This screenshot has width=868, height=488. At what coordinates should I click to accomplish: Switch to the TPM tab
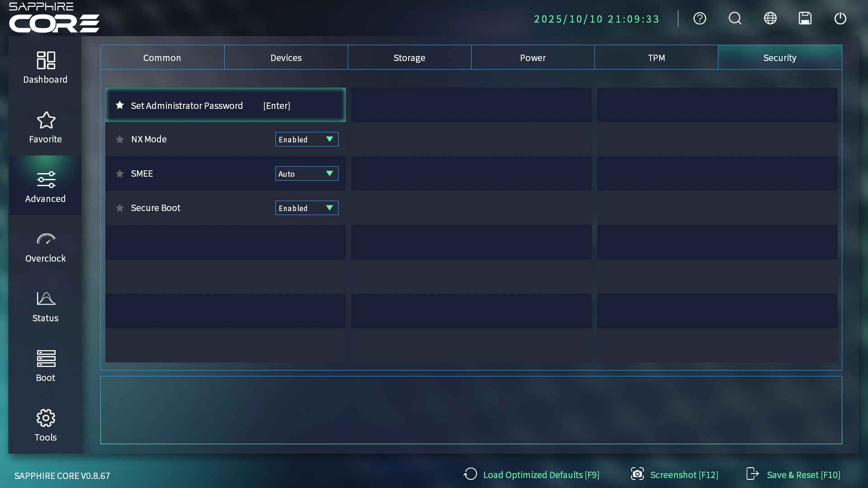pos(656,57)
